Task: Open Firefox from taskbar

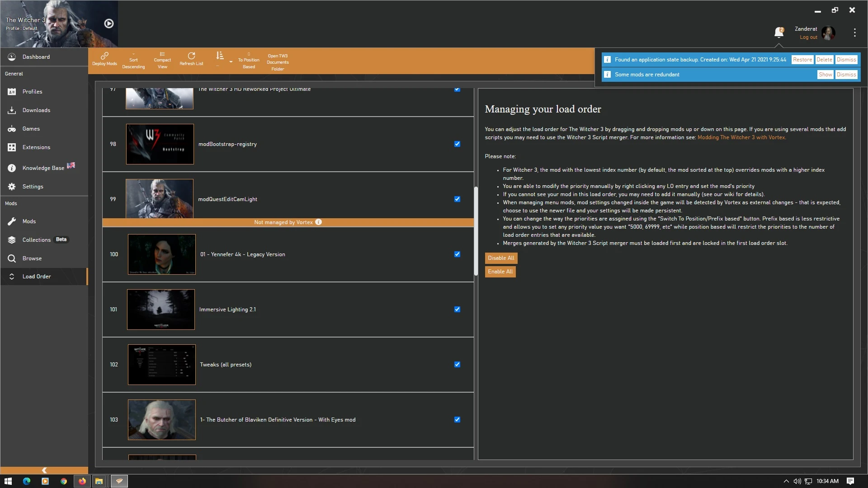Action: tap(82, 481)
